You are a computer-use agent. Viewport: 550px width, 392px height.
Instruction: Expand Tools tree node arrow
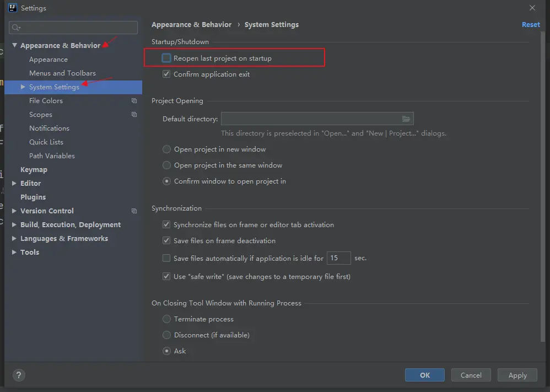pyautogui.click(x=14, y=252)
